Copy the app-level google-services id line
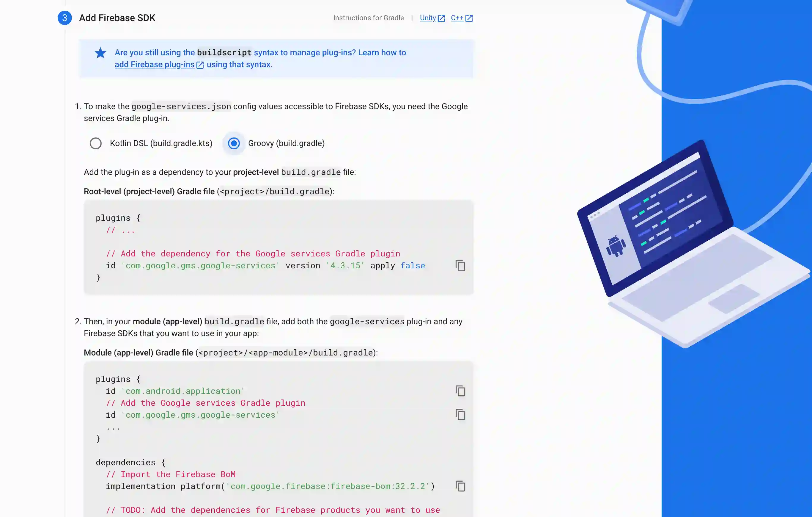Image resolution: width=812 pixels, height=517 pixels. pos(460,415)
